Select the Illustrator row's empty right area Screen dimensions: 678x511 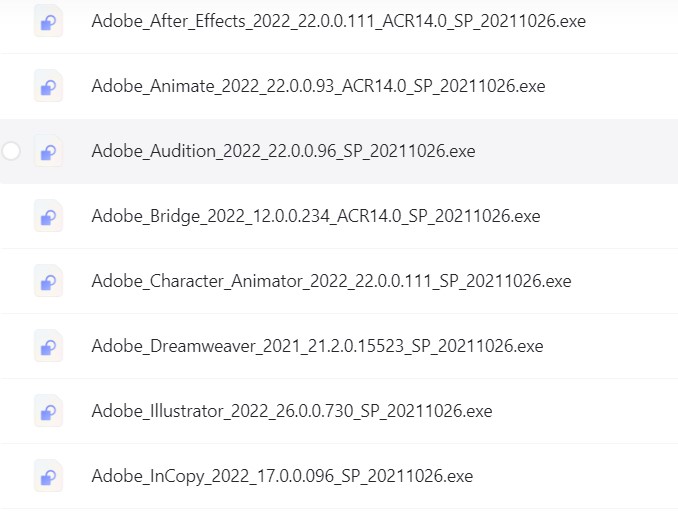tap(584, 411)
